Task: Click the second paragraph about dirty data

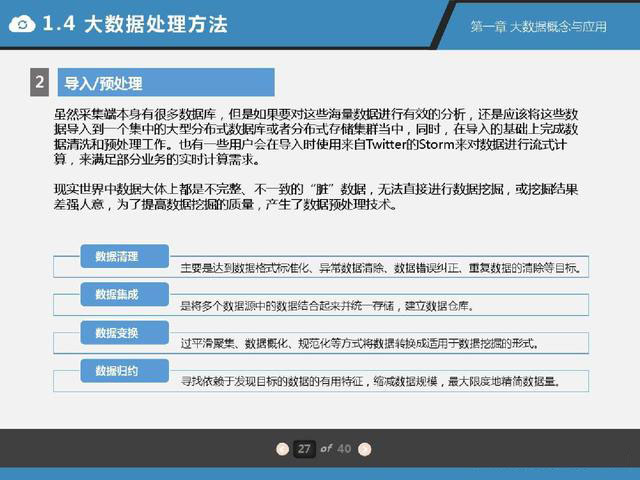Action: pos(320,197)
